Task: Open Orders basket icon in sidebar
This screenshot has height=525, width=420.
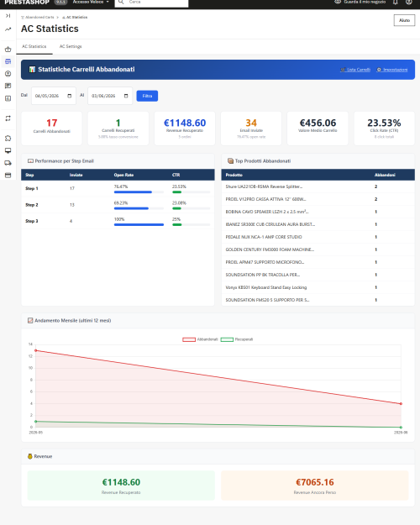Action: coord(8,50)
